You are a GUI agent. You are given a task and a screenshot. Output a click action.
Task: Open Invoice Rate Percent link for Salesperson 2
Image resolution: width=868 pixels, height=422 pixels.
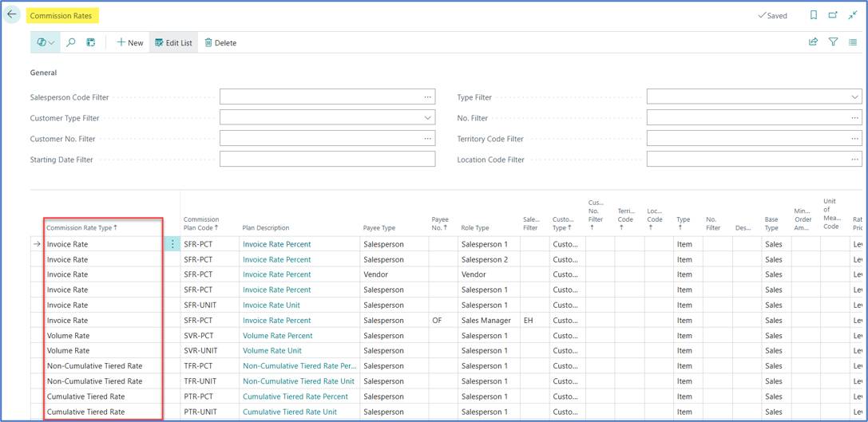click(277, 259)
